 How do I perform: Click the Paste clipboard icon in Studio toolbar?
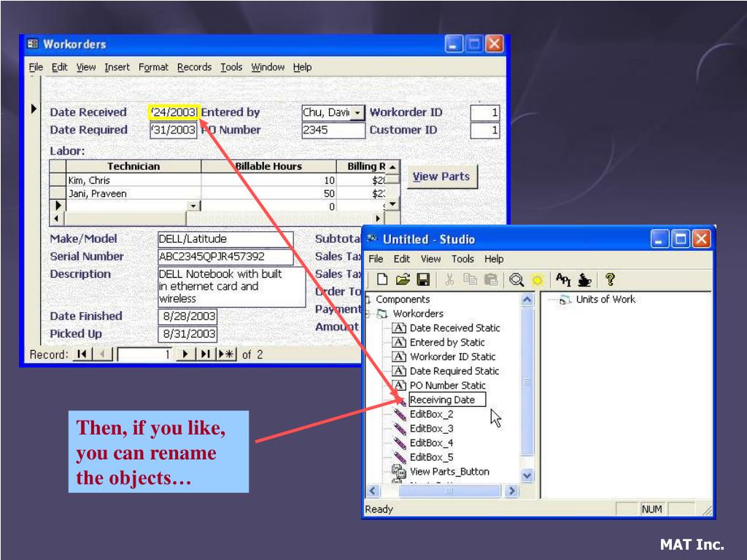click(x=491, y=279)
